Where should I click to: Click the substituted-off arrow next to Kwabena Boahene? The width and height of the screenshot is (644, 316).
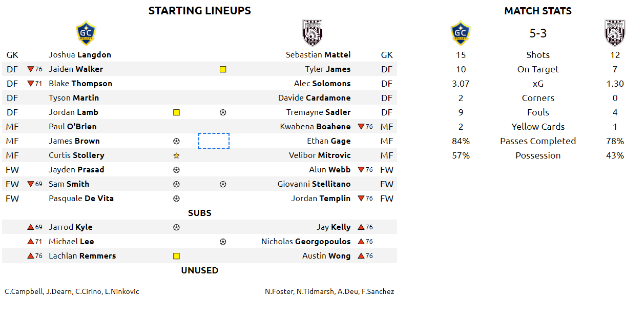[x=361, y=127]
